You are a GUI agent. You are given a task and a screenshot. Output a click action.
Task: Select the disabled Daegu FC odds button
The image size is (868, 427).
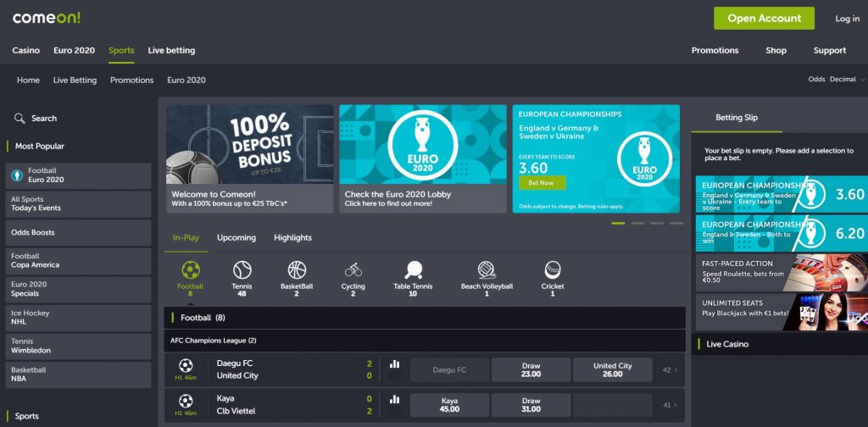pyautogui.click(x=449, y=370)
